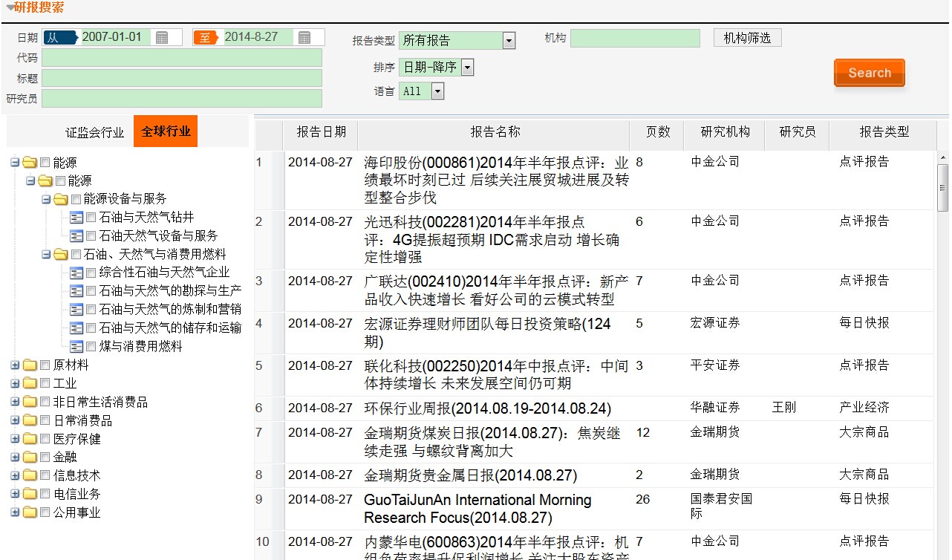952x560 pixels.
Task: Open the end date calendar picker
Action: 304,37
